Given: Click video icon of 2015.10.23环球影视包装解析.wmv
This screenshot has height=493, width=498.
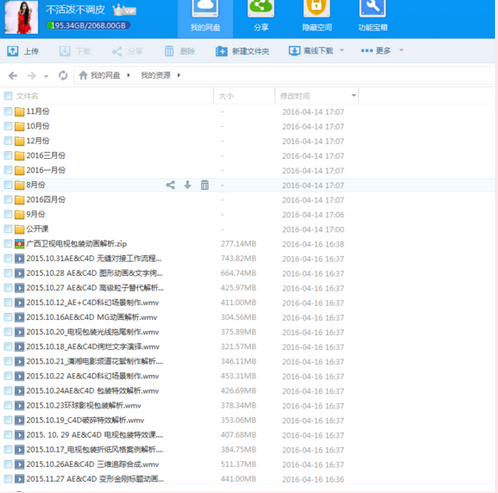Looking at the screenshot, I should coord(20,406).
